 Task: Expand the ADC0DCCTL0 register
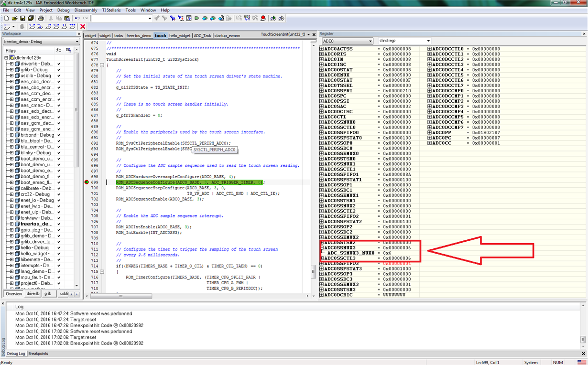click(x=430, y=49)
